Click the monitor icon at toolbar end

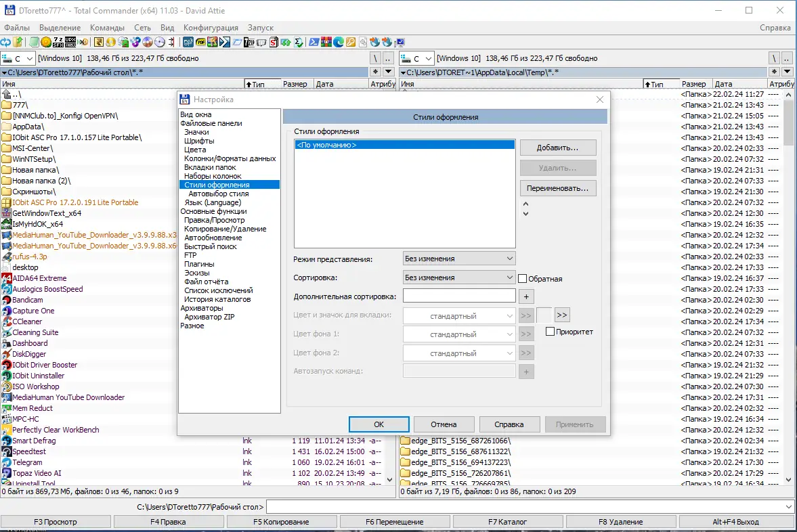click(x=400, y=42)
